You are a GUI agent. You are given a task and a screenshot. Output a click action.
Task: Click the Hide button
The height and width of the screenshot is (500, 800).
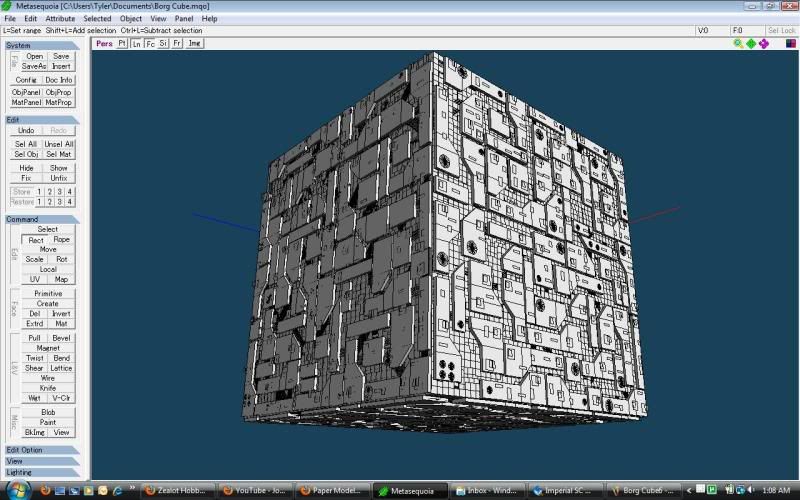tap(26, 168)
